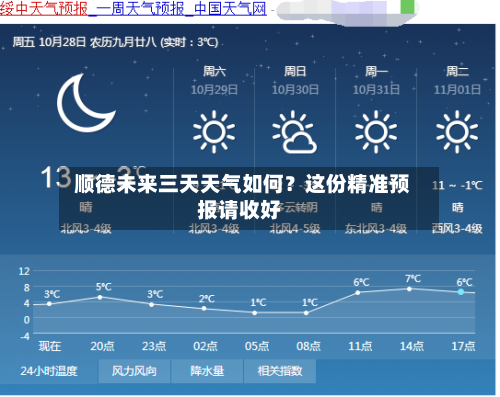Select the 11 ~ -1℃ temperature range
This screenshot has width=500, height=397.
pyautogui.click(x=457, y=185)
